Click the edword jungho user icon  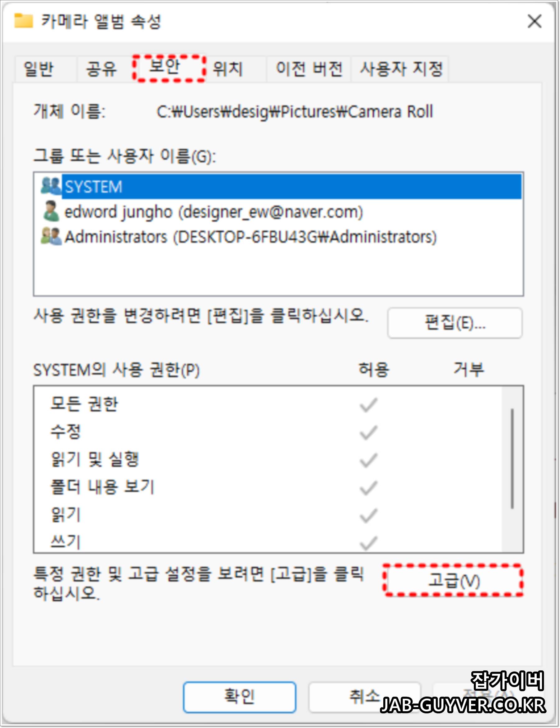[x=51, y=211]
